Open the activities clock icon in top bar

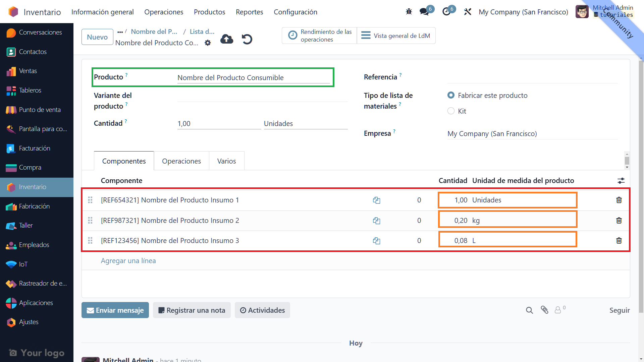pos(446,12)
